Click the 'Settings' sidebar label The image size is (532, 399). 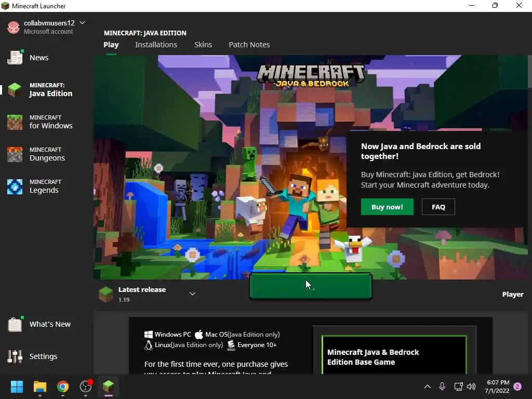point(43,356)
